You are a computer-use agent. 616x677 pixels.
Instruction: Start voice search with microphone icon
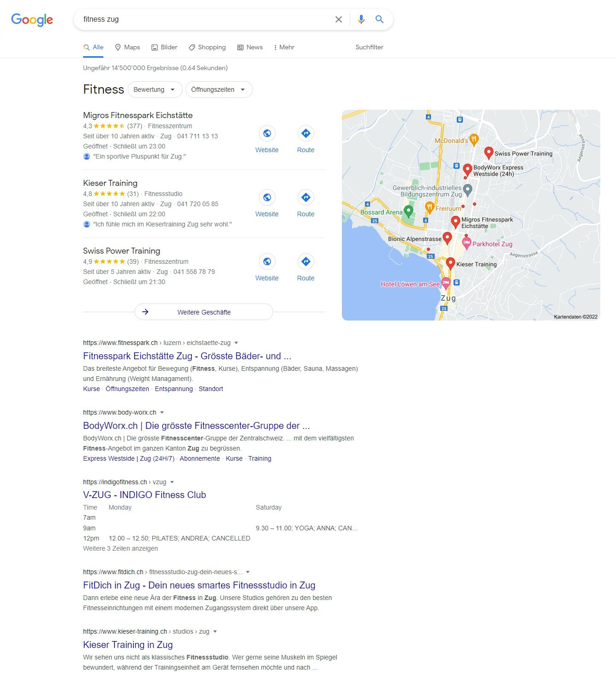(361, 19)
